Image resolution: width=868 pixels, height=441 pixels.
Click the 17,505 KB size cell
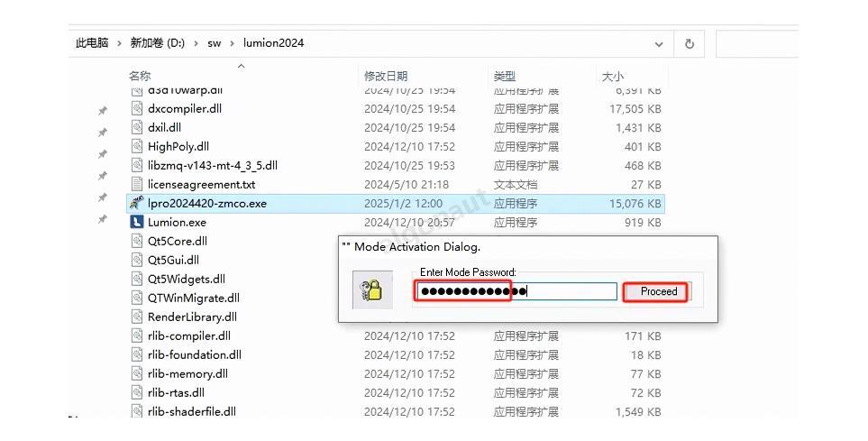click(x=635, y=109)
